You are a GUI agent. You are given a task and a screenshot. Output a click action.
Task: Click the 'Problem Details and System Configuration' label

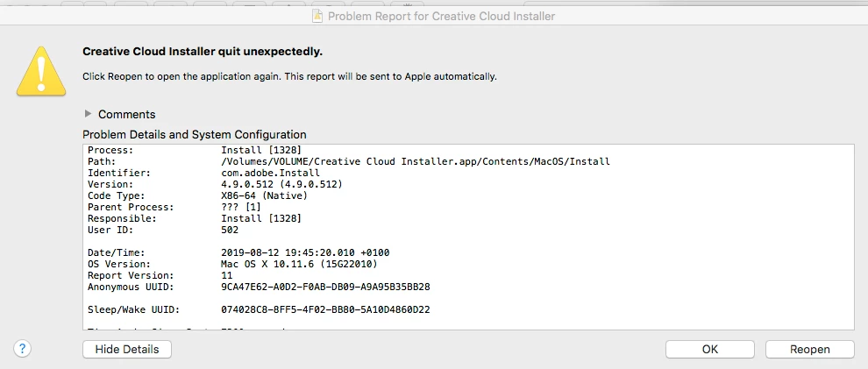(x=195, y=134)
